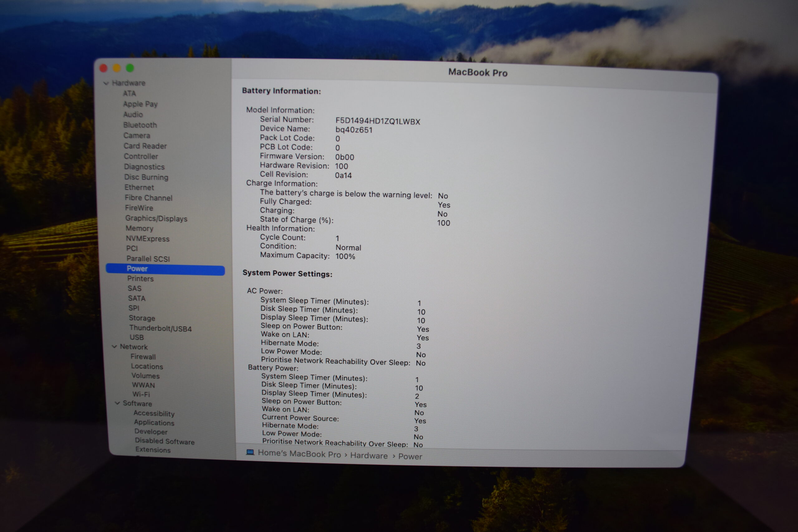Click the Condition value Normal
Screen dimensions: 798x532
349,248
